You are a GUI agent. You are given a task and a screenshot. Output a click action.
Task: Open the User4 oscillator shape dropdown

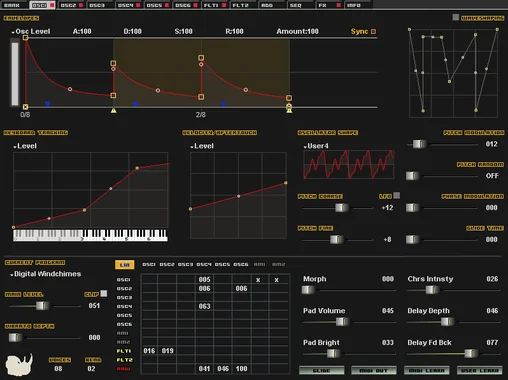(316, 146)
